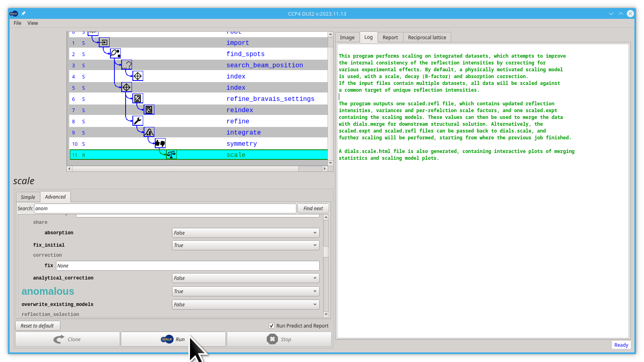Select the find_spots node icon
Image resolution: width=644 pixels, height=362 pixels.
[x=115, y=53]
